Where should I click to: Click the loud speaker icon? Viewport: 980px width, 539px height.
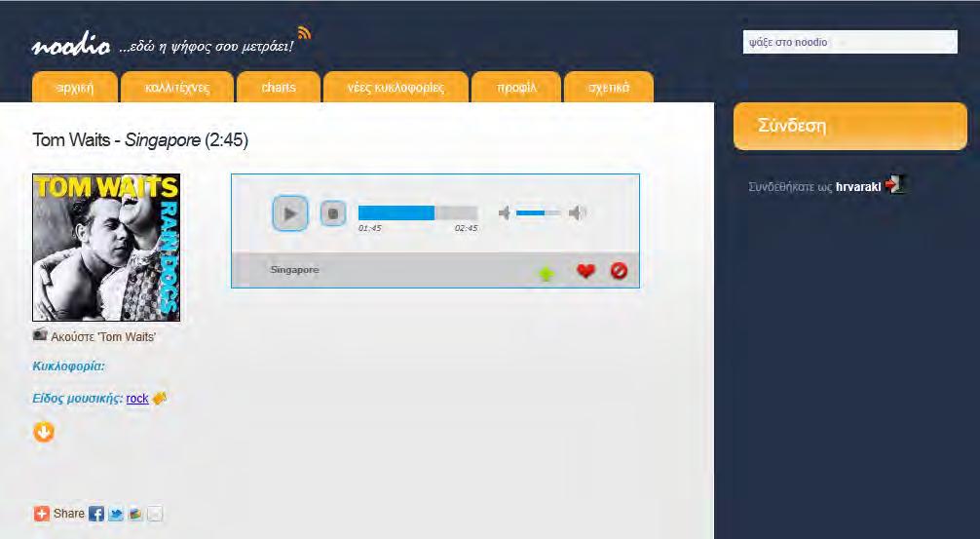point(578,213)
